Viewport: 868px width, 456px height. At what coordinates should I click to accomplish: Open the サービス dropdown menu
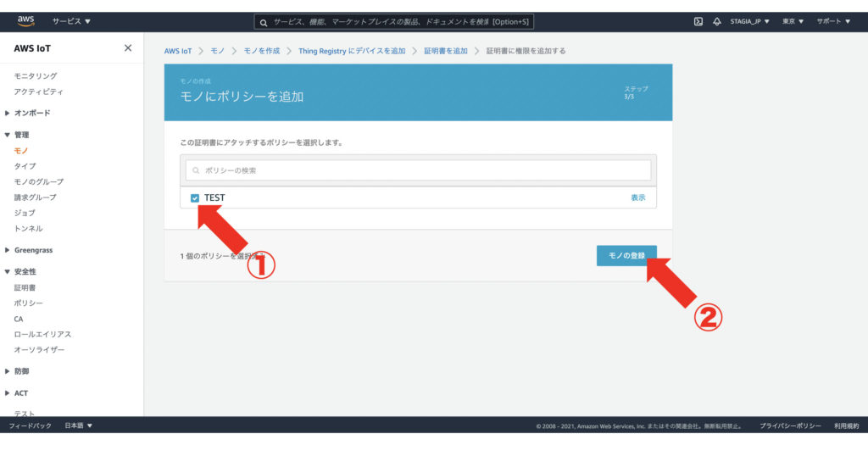coord(71,21)
